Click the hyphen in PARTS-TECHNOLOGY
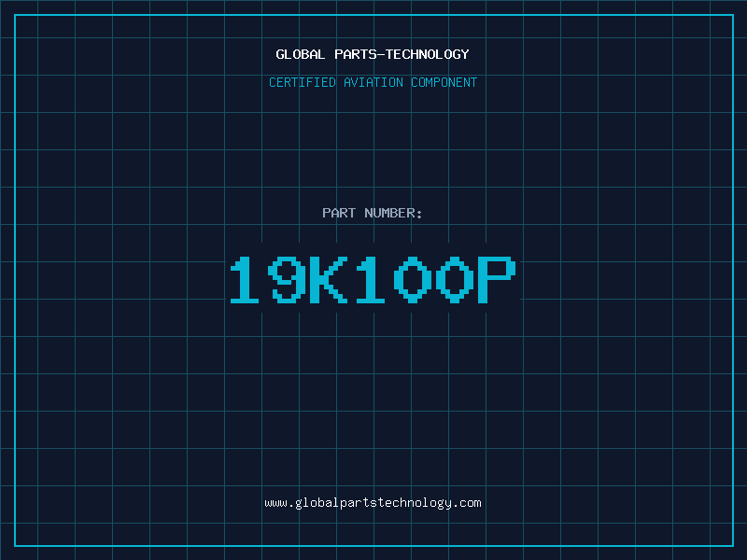 tap(381, 54)
